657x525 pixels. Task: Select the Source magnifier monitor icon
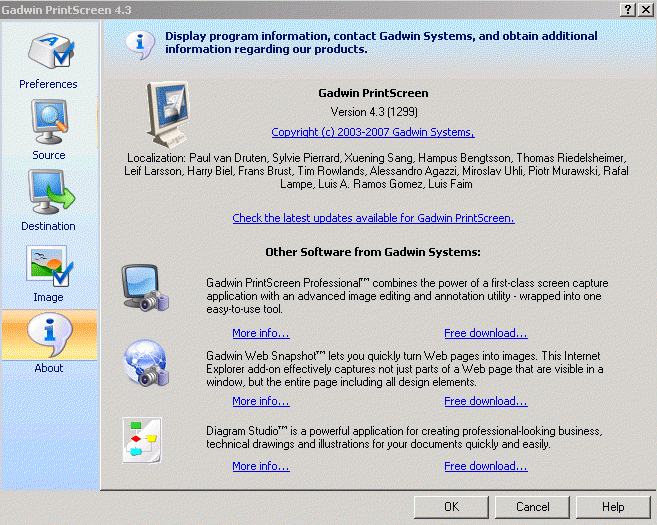coord(49,122)
